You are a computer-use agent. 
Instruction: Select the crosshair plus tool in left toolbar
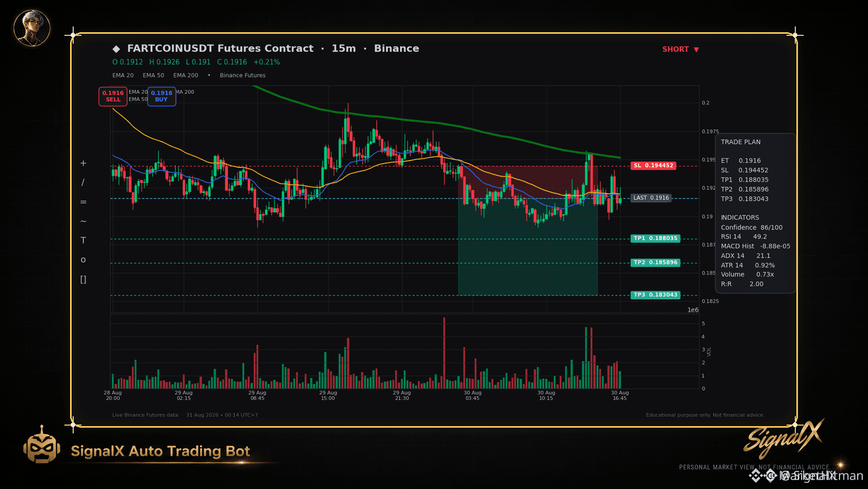[x=83, y=163]
